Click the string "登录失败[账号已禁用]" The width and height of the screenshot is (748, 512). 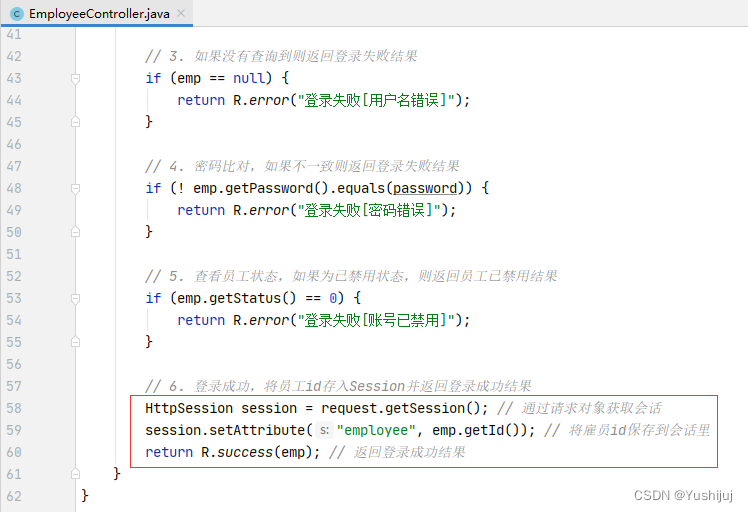point(376,320)
